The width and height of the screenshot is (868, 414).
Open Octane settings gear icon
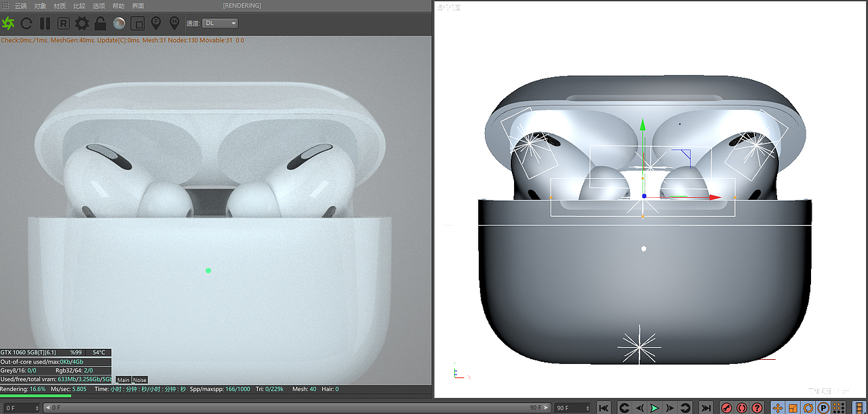(82, 24)
